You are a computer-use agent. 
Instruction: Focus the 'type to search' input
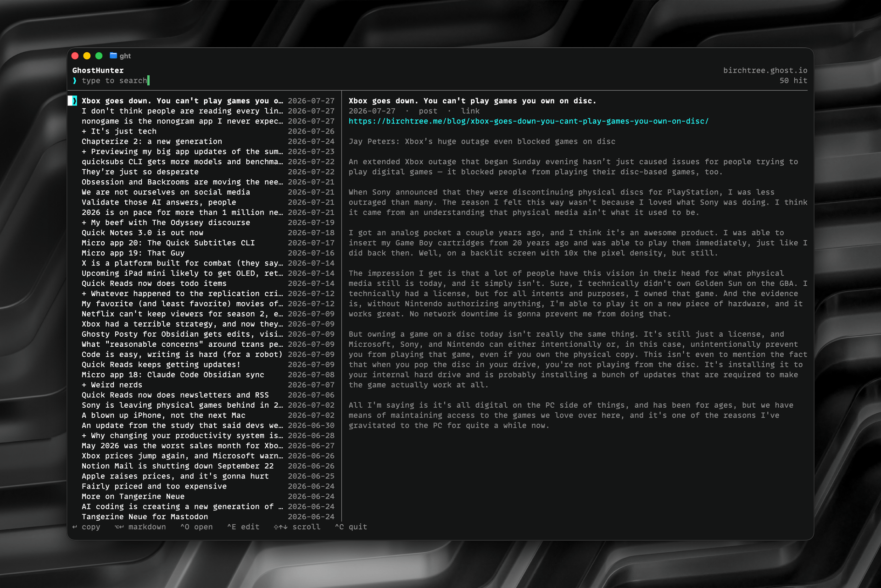[x=115, y=81]
